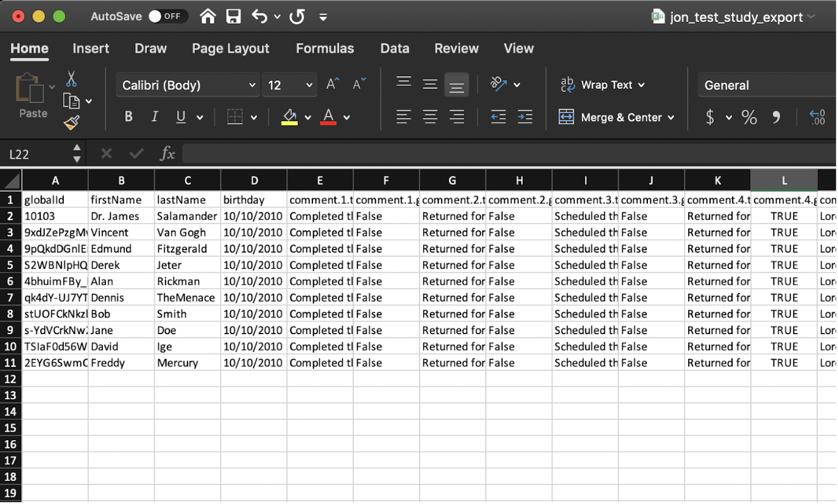Center text horizontally with the align center icon
The image size is (838, 504).
tap(430, 117)
